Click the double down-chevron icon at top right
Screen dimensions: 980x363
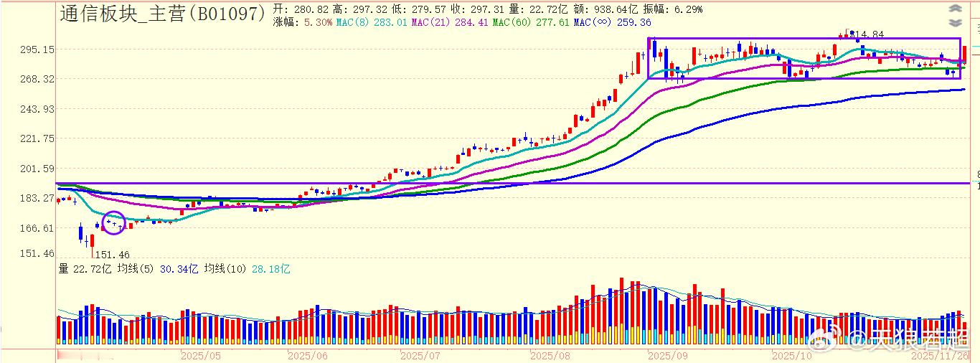point(954,22)
